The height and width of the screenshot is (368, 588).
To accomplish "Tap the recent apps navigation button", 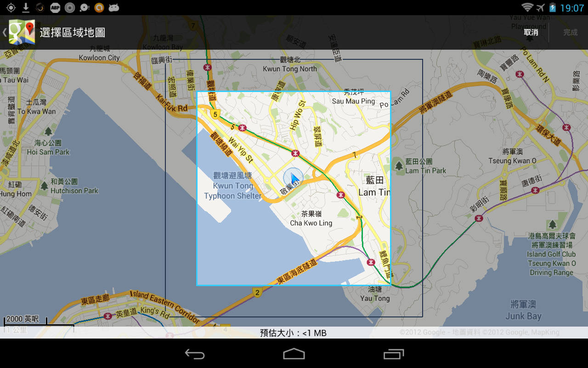I will click(x=393, y=354).
